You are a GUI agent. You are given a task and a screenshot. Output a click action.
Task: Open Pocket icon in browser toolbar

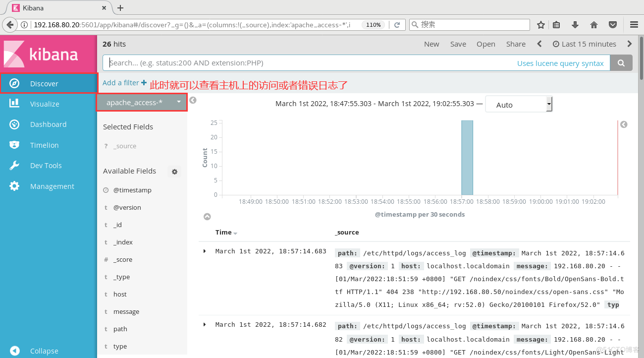point(613,25)
